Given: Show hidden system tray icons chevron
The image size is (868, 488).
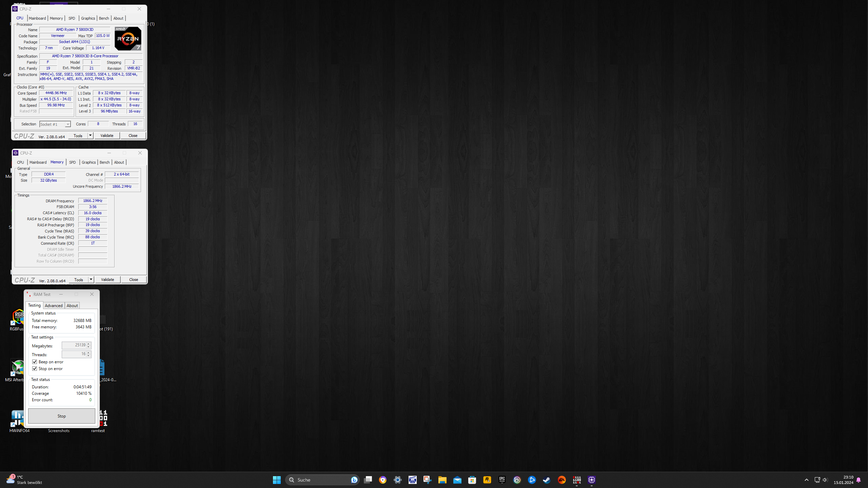Looking at the screenshot, I should [807, 480].
